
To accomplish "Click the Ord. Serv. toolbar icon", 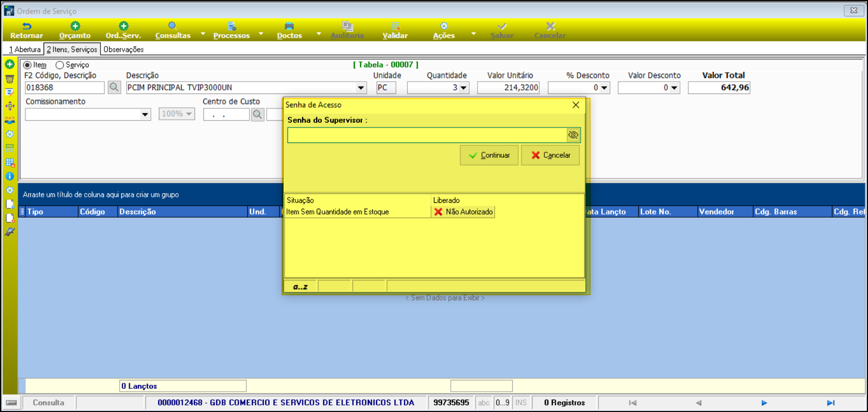I will (x=123, y=26).
